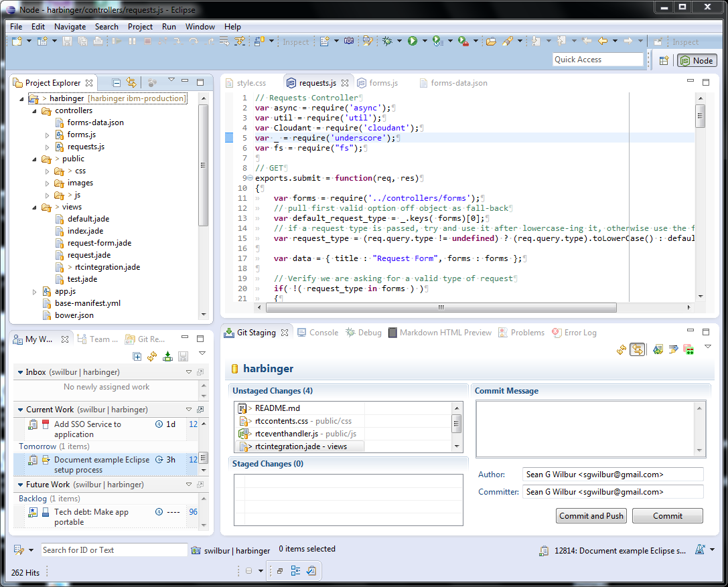Click the yellow Back arrow icon
The width and height of the screenshot is (728, 587).
(603, 41)
